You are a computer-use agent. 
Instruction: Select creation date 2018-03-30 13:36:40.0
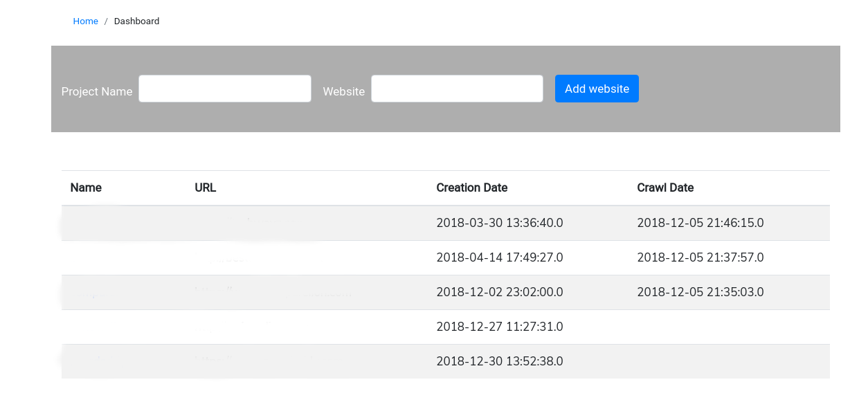click(x=499, y=223)
